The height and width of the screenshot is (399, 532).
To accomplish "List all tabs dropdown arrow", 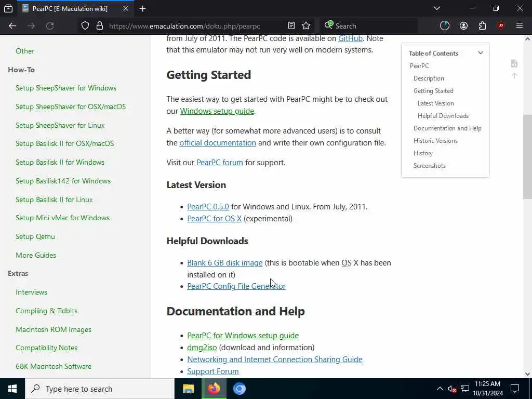I will (436, 8).
